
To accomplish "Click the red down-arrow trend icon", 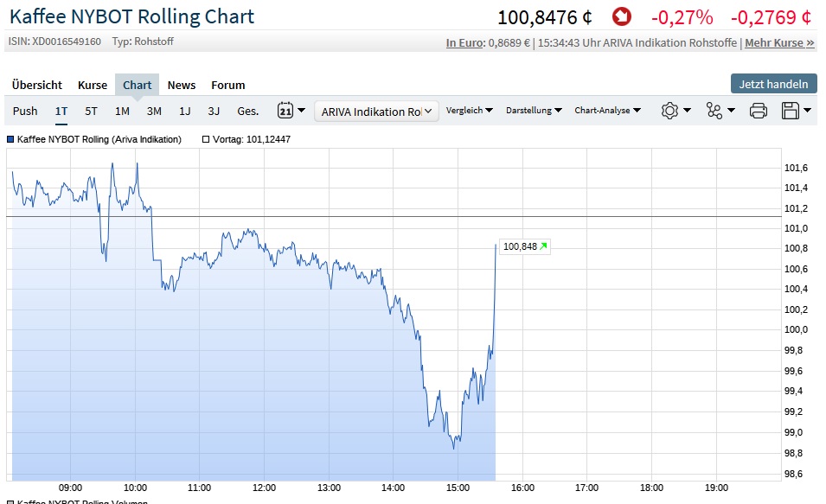I will click(x=621, y=16).
